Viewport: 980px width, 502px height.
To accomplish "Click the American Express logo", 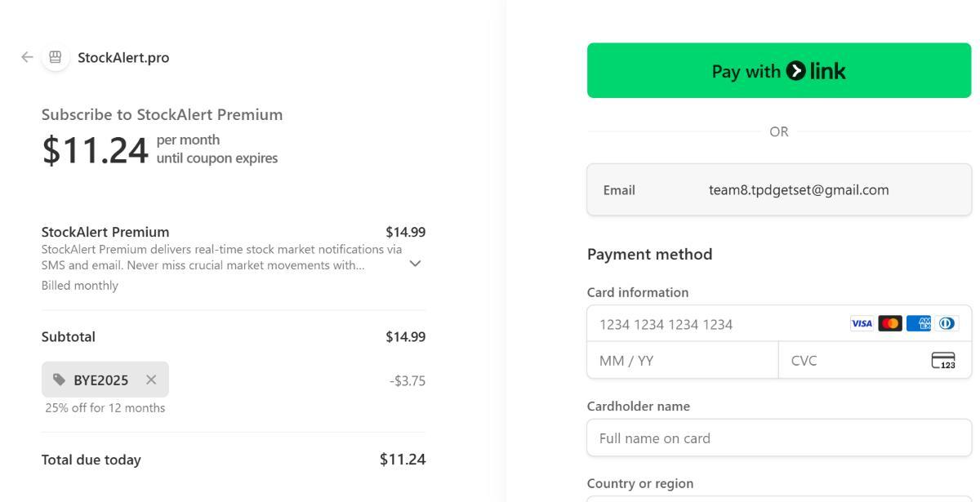I will point(918,323).
